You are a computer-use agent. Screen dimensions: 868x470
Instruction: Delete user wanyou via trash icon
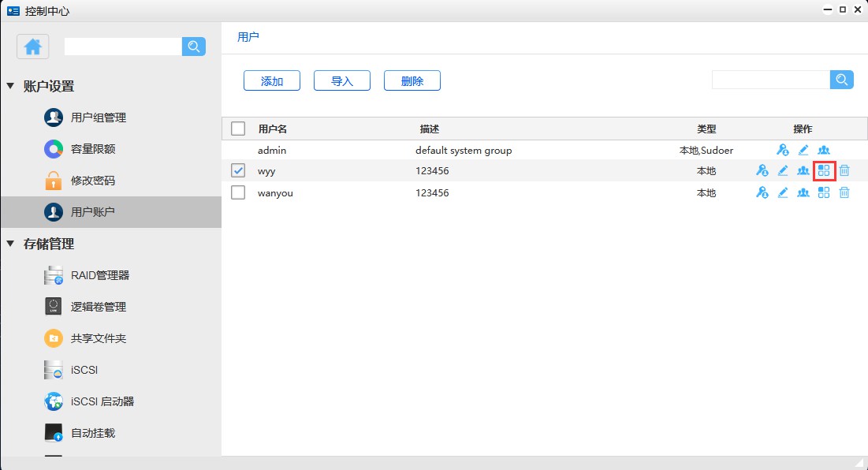(844, 192)
